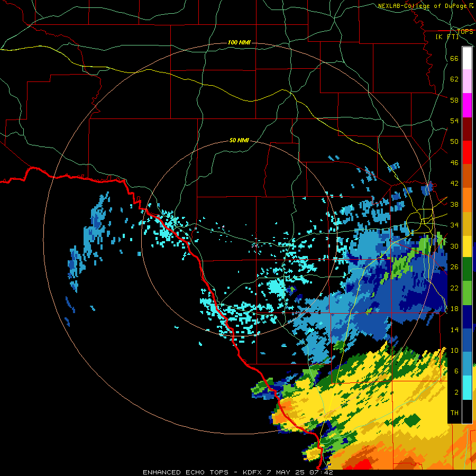Viewport: 476px width, 476px height.
Task: Click the black TH legend swatch
Action: pos(467,411)
